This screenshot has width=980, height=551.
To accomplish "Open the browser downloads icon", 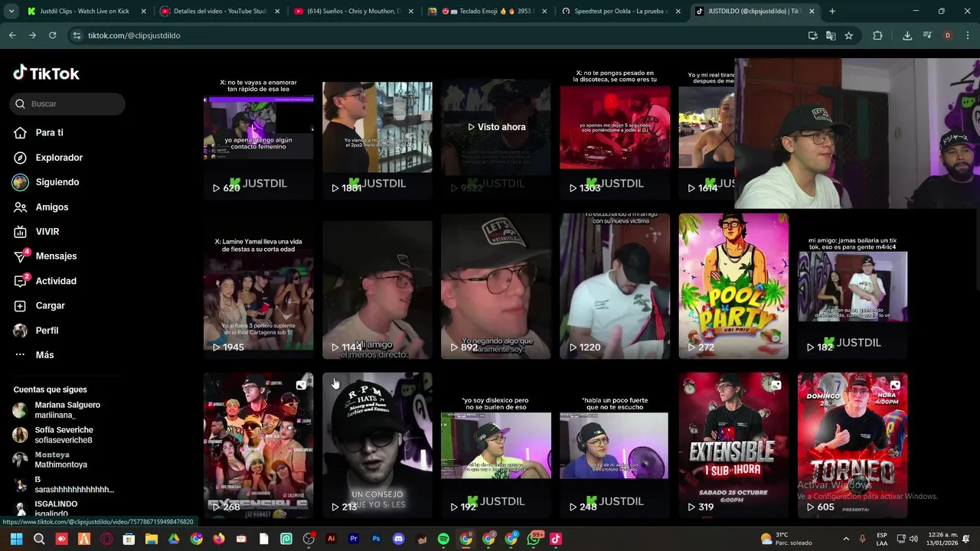I will point(907,35).
